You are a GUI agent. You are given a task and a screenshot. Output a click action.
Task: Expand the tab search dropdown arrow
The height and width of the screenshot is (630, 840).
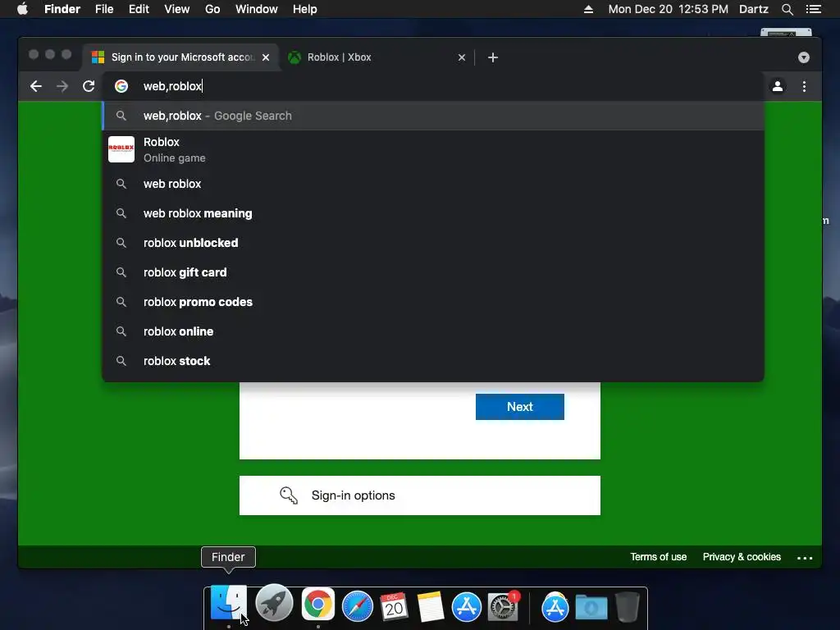point(804,57)
